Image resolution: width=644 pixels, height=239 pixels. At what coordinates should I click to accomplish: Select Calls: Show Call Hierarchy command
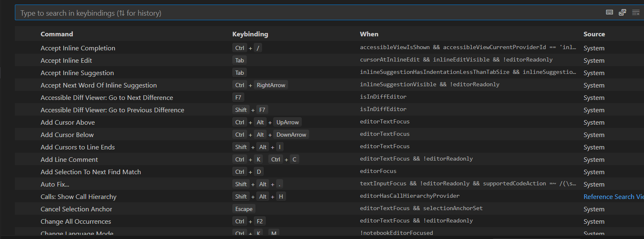(79, 197)
